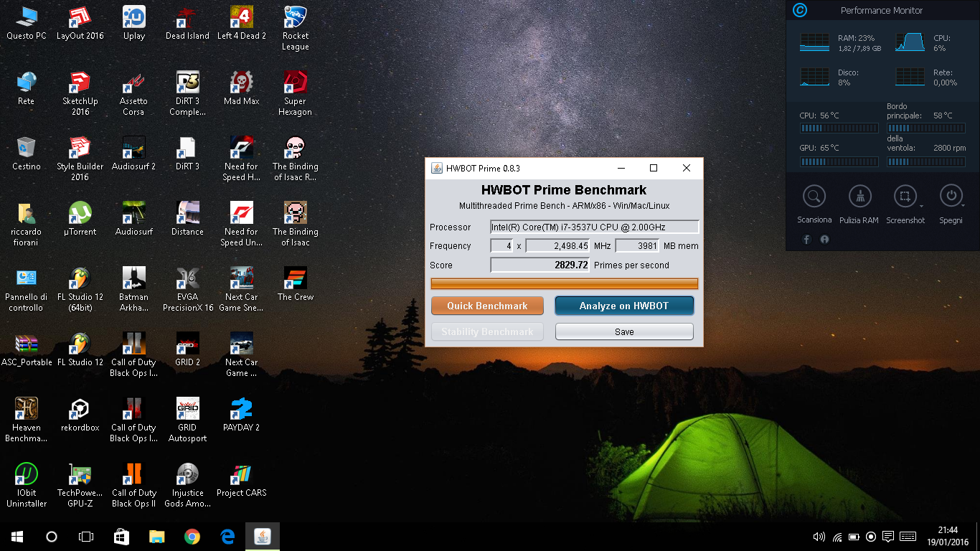Select the GRID 2 shortcut

coord(187,349)
